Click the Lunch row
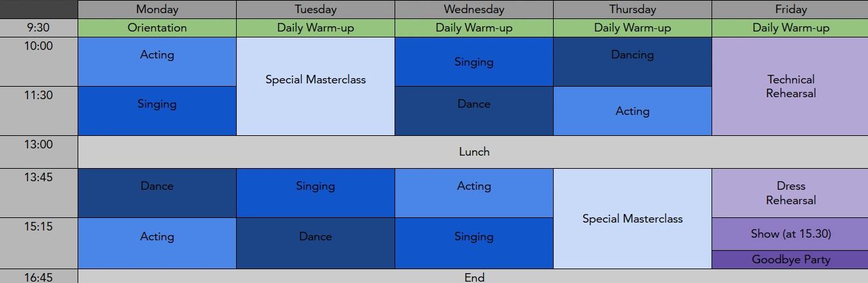 point(473,152)
